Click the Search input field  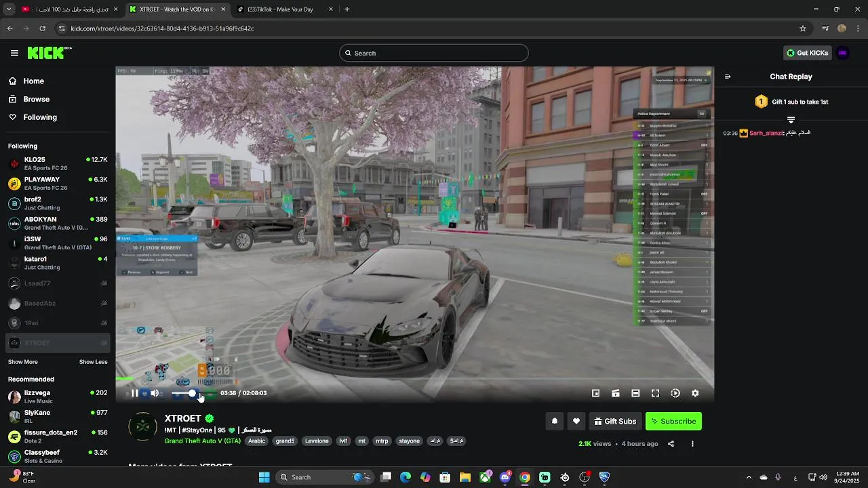(x=434, y=53)
